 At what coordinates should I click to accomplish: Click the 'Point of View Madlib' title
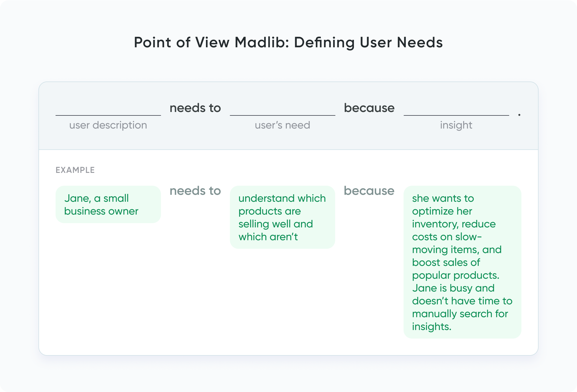click(x=288, y=42)
